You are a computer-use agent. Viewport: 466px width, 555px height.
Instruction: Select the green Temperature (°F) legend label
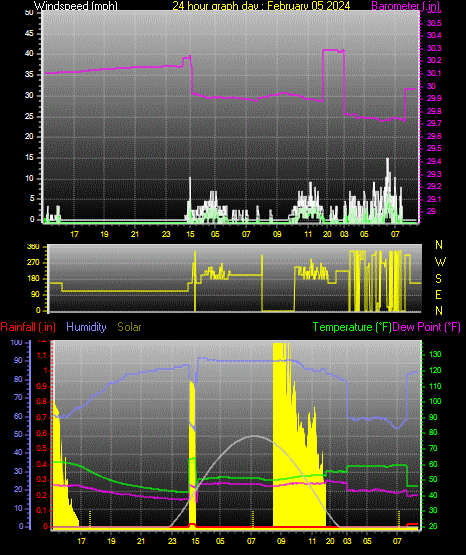click(x=352, y=327)
